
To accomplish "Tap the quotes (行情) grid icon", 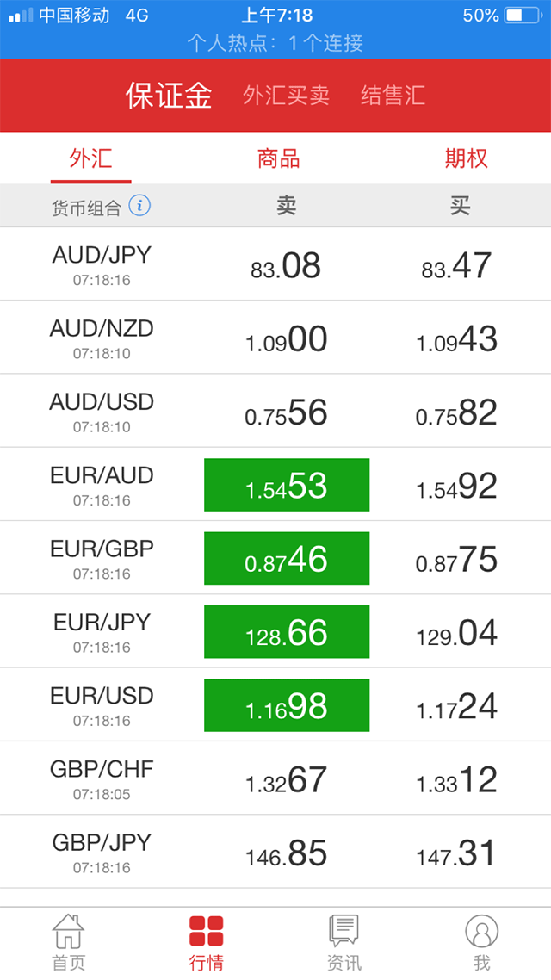I will click(207, 932).
